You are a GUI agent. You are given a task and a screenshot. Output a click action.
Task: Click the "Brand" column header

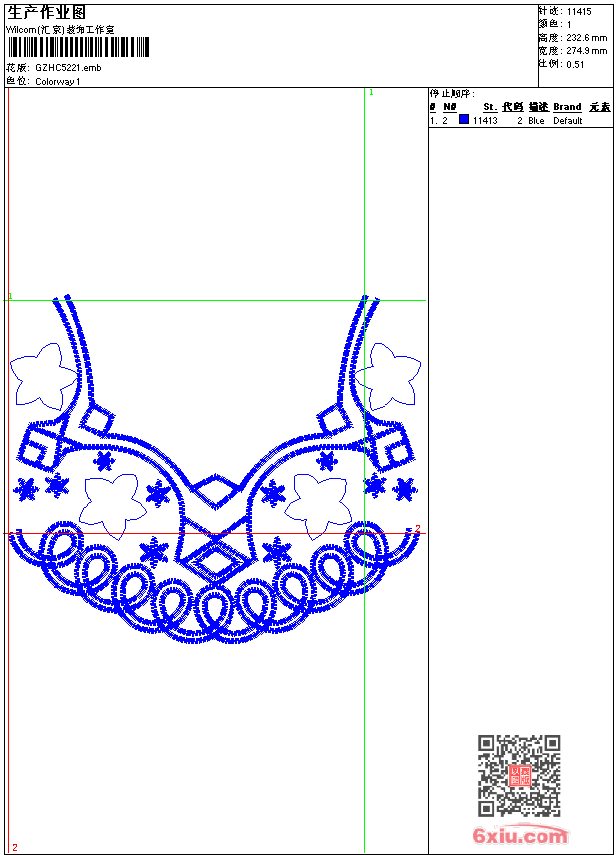coord(567,107)
